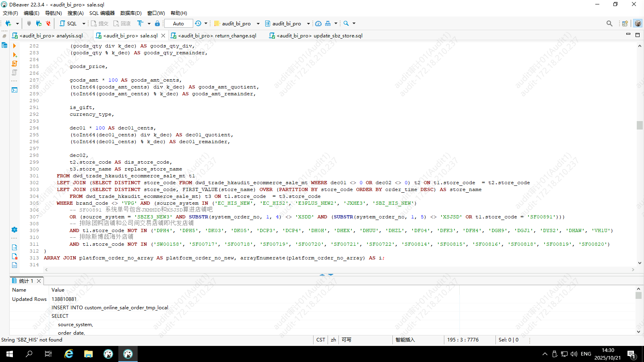
Task: Click the SQL editor button in toolbar
Action: click(x=68, y=24)
